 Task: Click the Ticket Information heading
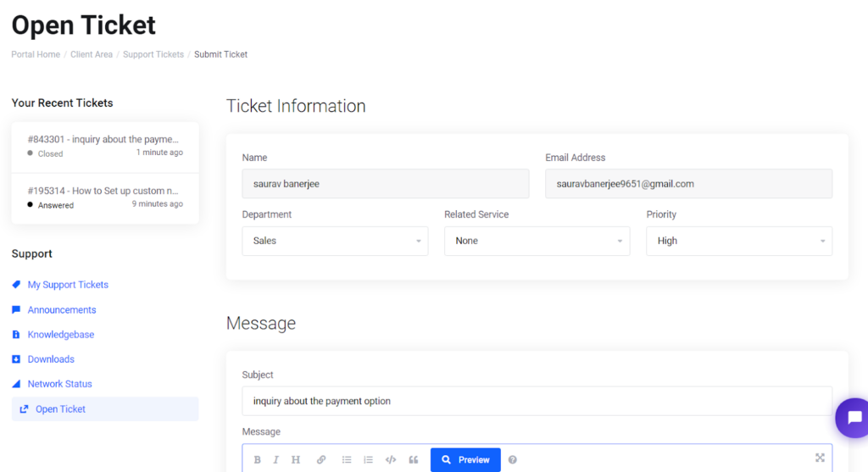click(x=296, y=106)
